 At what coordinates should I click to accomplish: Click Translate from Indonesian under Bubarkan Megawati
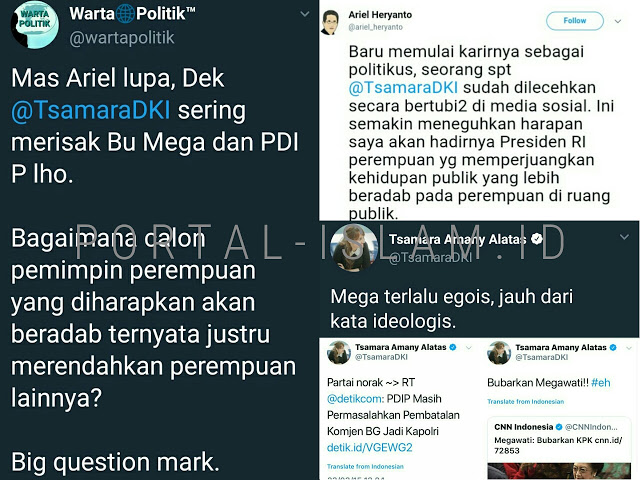click(x=526, y=402)
